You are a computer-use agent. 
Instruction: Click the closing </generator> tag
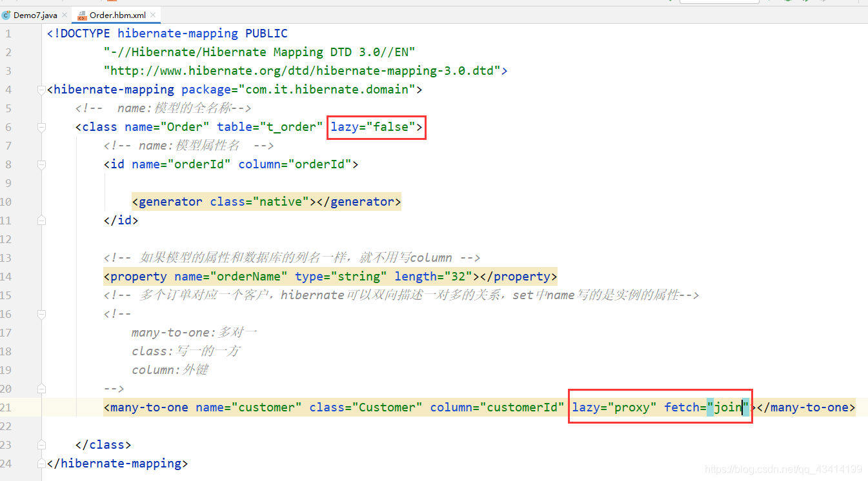point(359,202)
